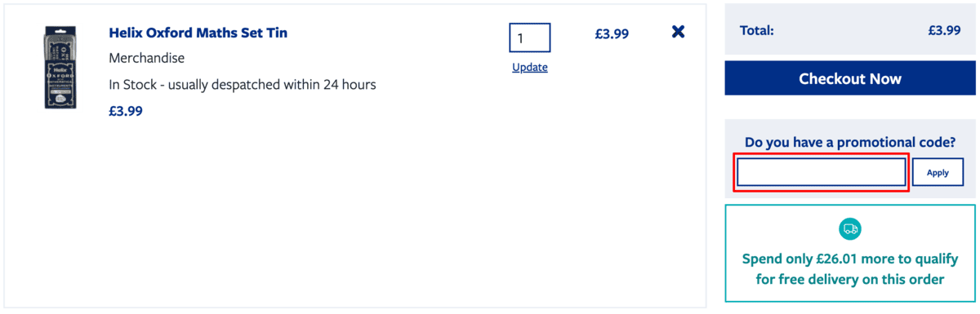Click the 'Do you have a promotional code?' label
This screenshot has width=980, height=314.
[x=850, y=142]
